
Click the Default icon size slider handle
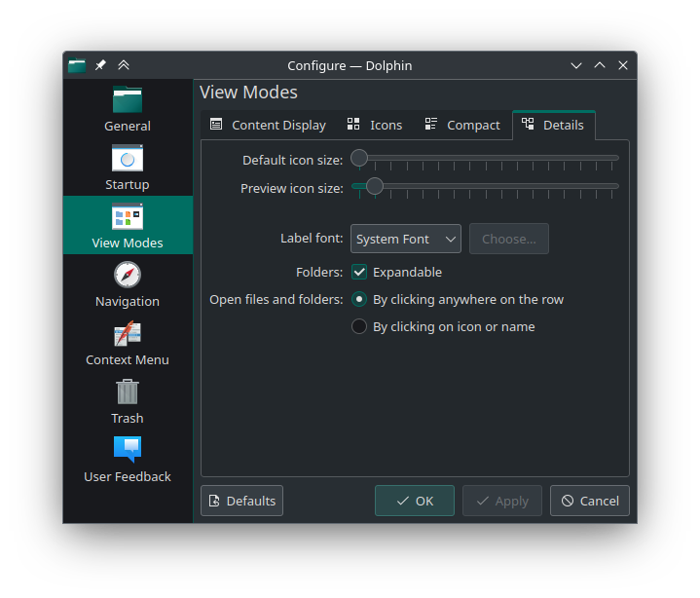[x=359, y=158]
